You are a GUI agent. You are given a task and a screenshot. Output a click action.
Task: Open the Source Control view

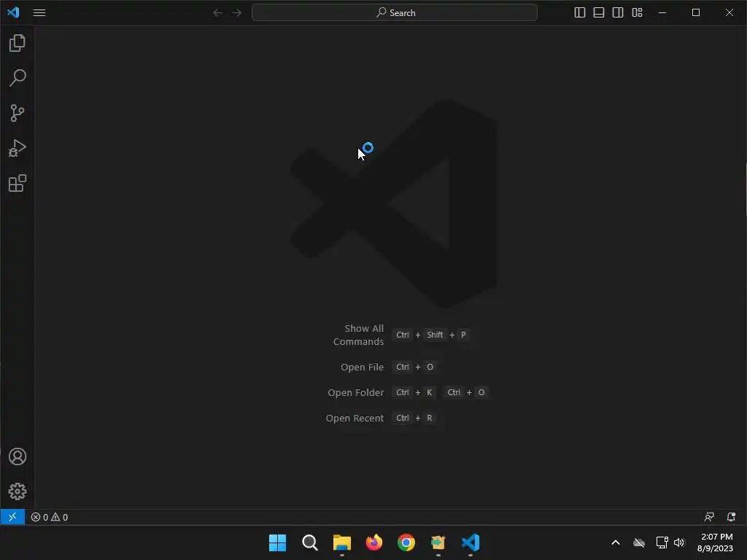coord(18,113)
